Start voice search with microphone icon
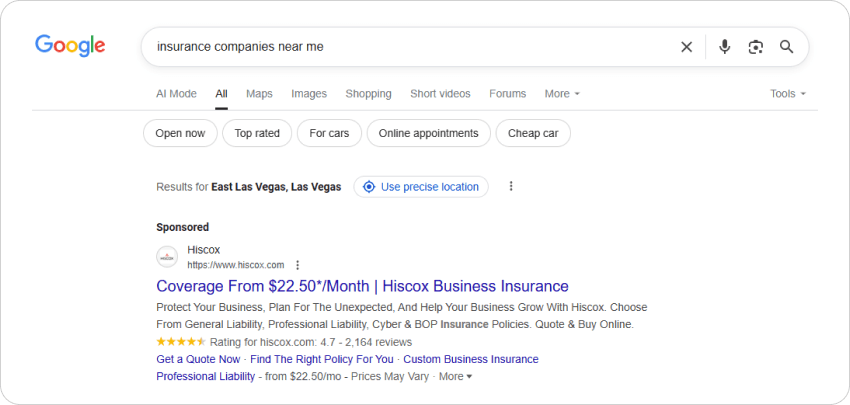This screenshot has width=850, height=405. tap(725, 47)
